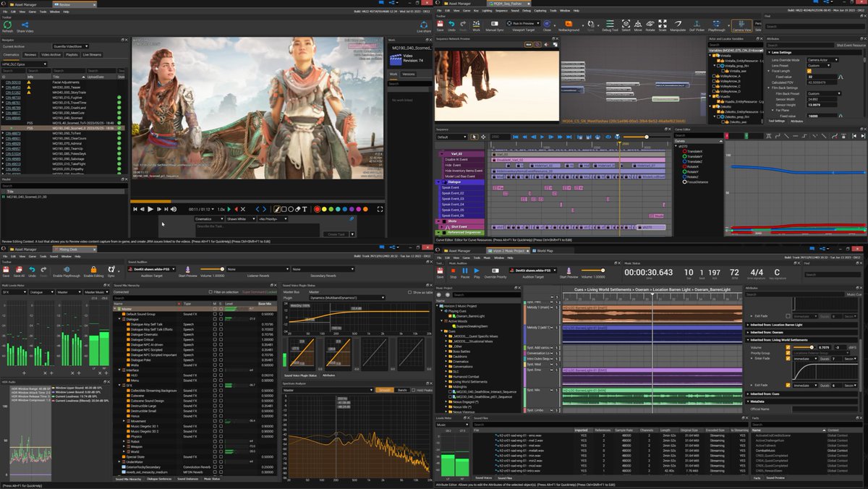The image size is (868, 489).
Task: Toggle VolleyArrow_A checkbox
Action: click(714, 76)
